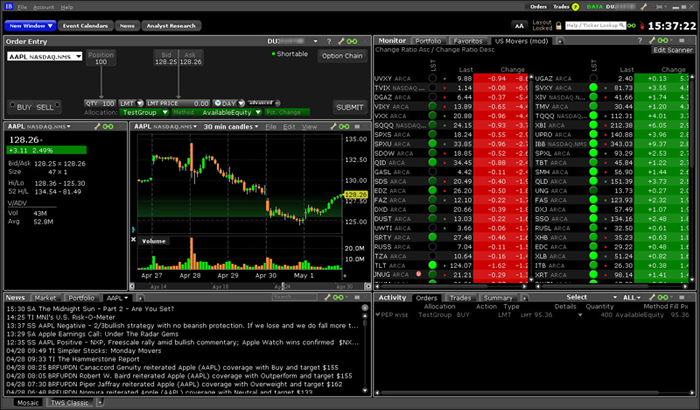Switch to the Favoritos tab in Monitor
The image size is (700, 410).
tap(467, 41)
